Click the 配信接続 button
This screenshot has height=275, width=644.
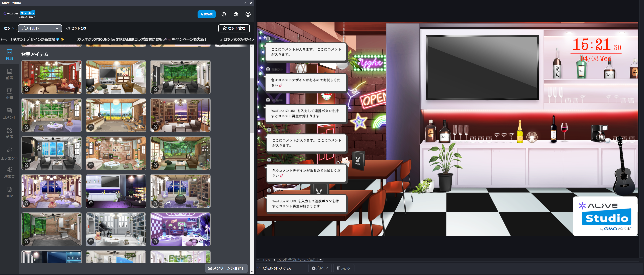pos(206,14)
